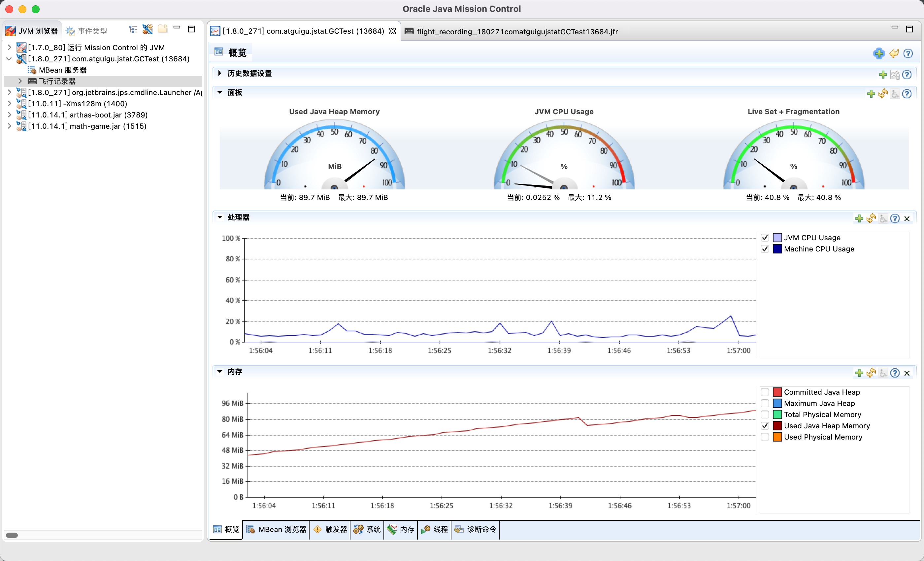Expand the [1.7.0_80] Mission Control JVM node
The image size is (924, 561).
click(x=9, y=47)
